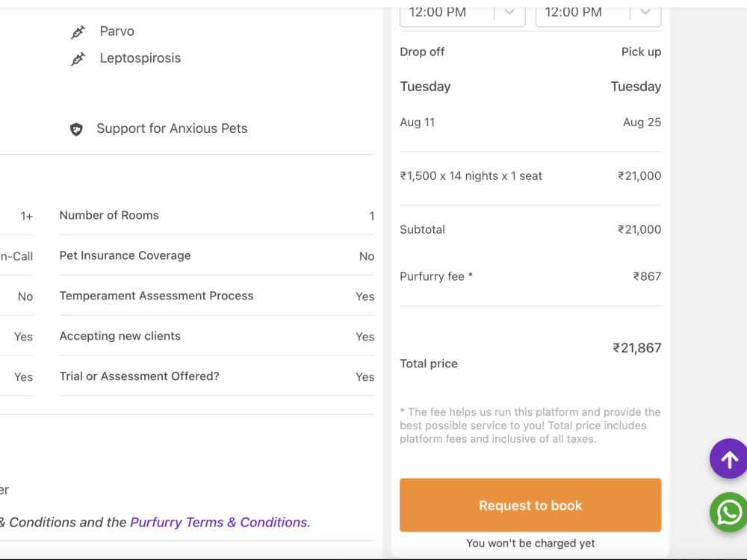Viewport: 747px width, 560px height.
Task: Click the Purfurry fee line item
Action: (530, 277)
